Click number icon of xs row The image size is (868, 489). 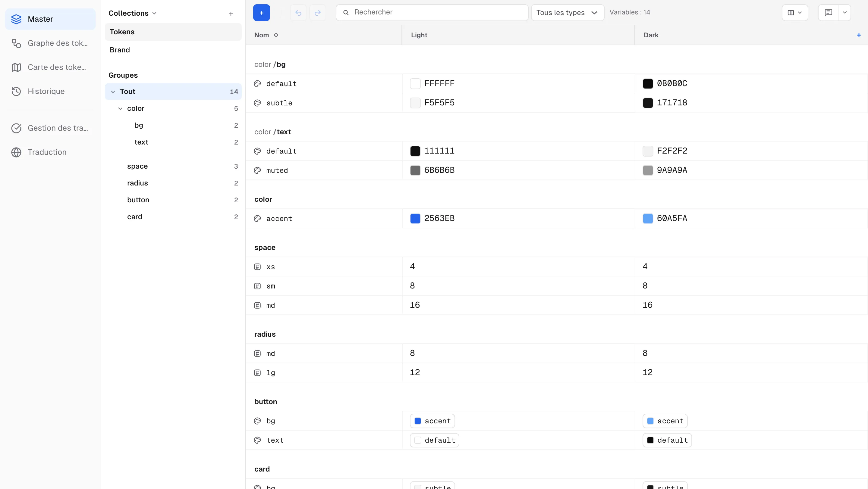[x=257, y=267]
